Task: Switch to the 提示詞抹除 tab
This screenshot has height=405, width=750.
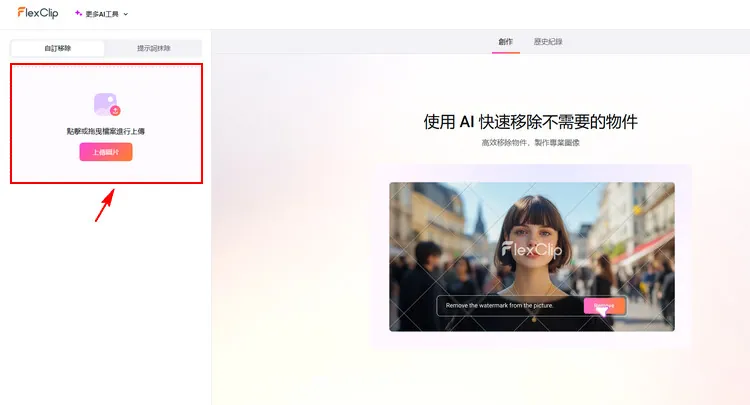Action: click(153, 48)
